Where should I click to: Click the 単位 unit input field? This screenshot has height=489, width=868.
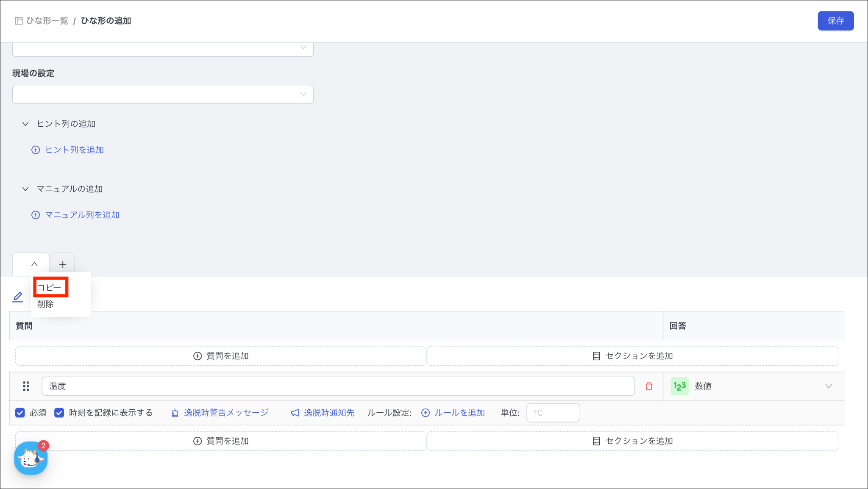pos(553,413)
